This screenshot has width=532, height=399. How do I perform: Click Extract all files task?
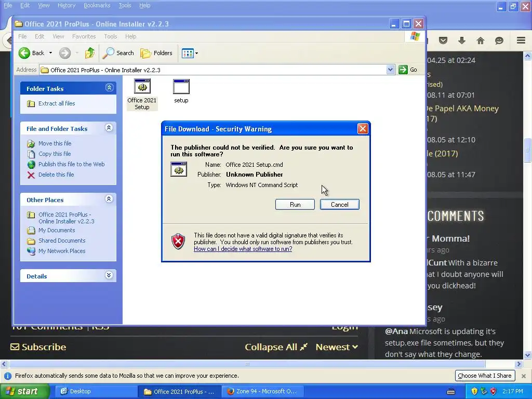pyautogui.click(x=57, y=103)
